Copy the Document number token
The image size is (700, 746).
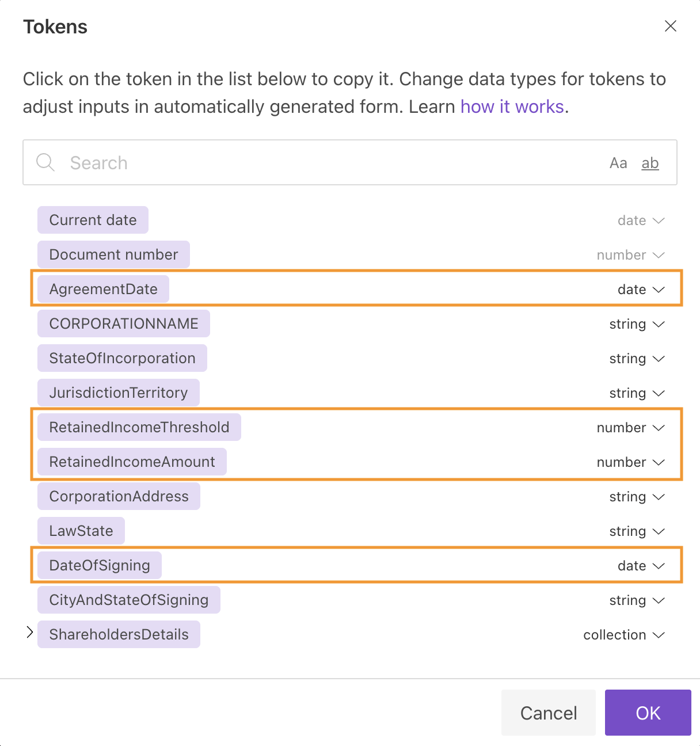(x=113, y=254)
